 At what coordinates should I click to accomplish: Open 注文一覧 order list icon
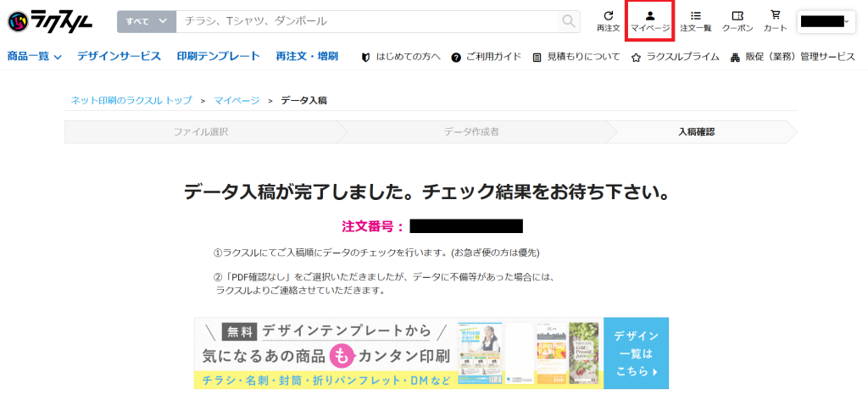point(696,21)
